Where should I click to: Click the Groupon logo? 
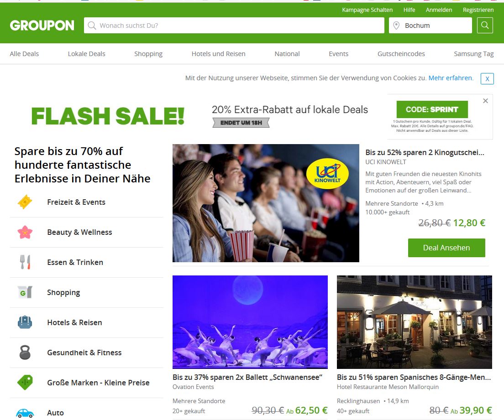42,26
